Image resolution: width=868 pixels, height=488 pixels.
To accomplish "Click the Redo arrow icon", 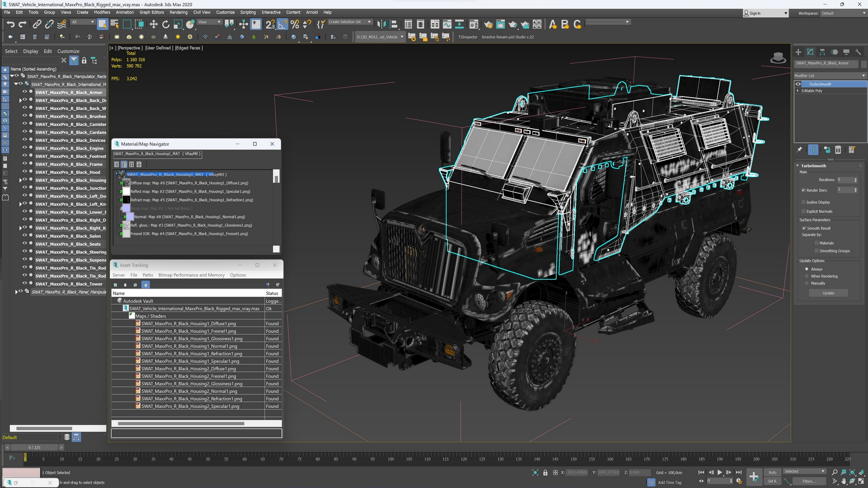I will (22, 24).
